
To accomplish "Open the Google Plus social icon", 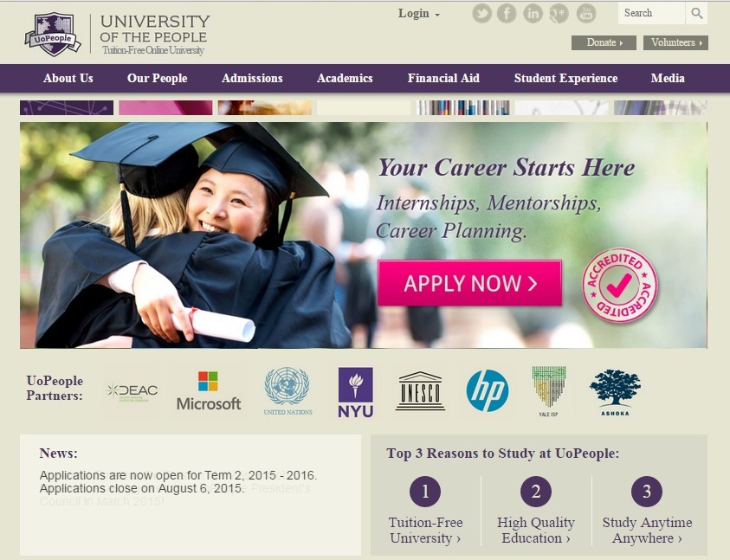I will click(559, 13).
